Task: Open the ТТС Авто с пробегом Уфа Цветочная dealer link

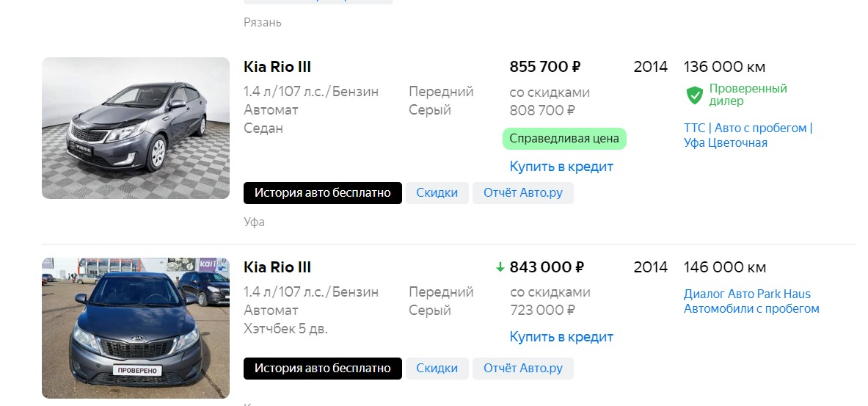Action: [748, 136]
